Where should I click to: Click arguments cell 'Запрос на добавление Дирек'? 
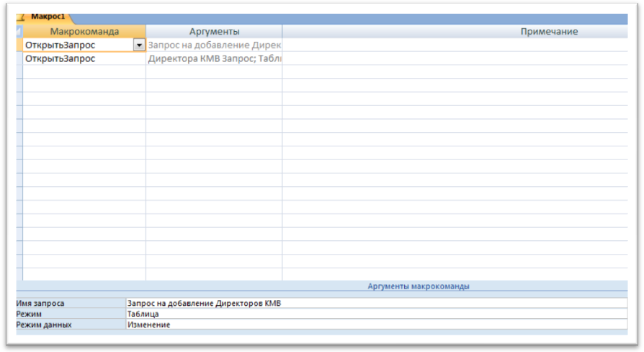[x=214, y=45]
